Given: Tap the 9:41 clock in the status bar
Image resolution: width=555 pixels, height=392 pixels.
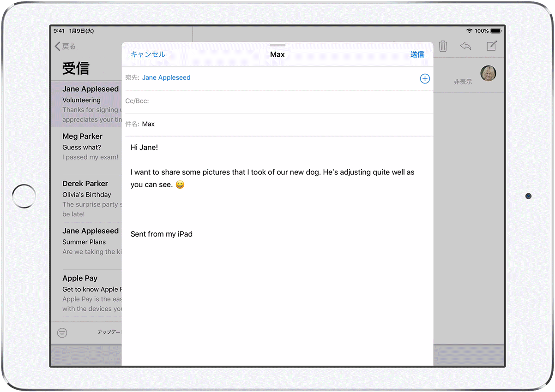Looking at the screenshot, I should (59, 31).
